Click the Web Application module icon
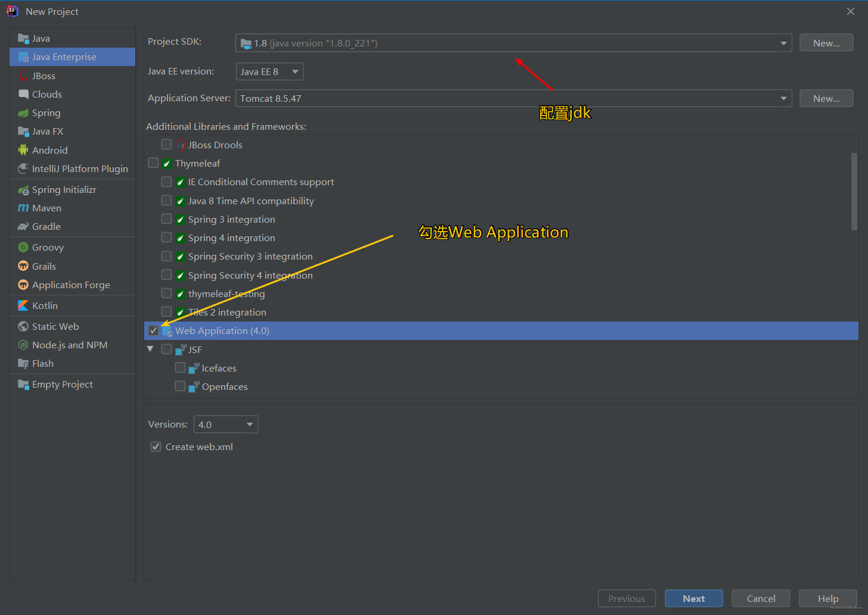868x615 pixels. pos(167,331)
